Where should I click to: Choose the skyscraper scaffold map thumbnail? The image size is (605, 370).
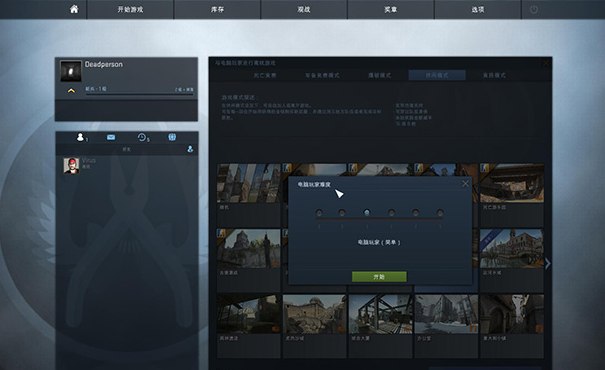tap(380, 314)
